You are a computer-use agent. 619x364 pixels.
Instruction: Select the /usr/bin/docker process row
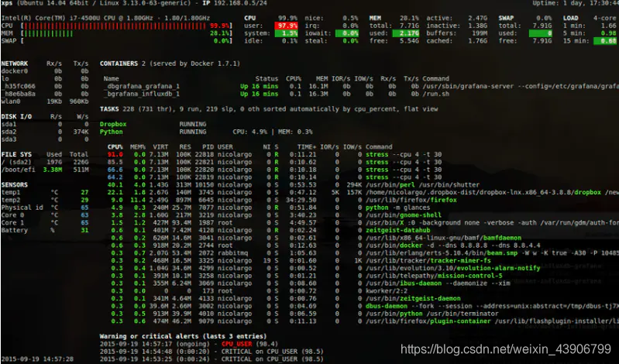click(324, 246)
